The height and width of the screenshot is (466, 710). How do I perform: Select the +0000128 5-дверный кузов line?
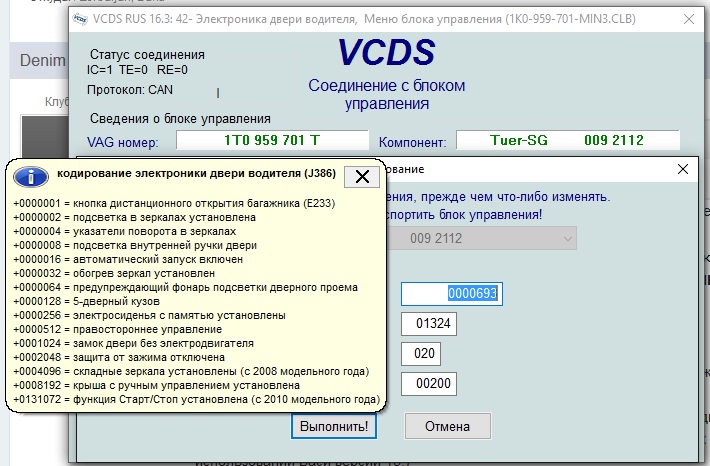tap(86, 301)
